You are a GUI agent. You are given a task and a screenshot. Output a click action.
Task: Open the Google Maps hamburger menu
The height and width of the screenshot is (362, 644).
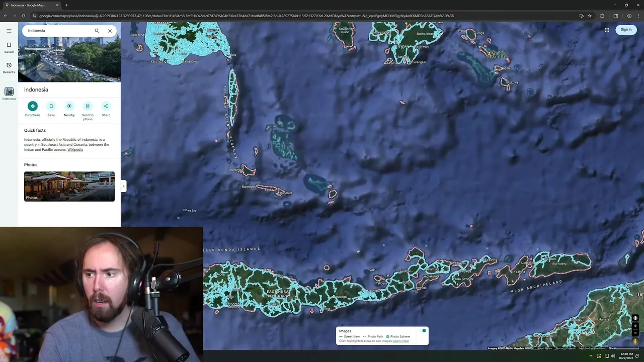[x=9, y=31]
